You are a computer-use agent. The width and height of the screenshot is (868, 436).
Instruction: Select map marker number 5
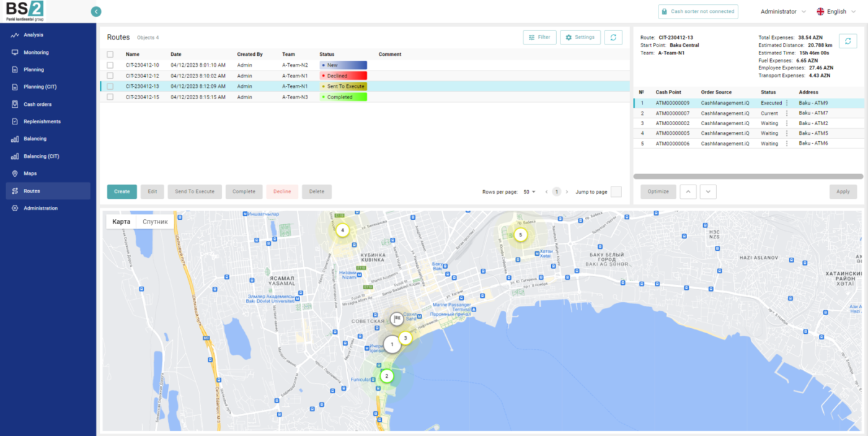click(x=521, y=235)
